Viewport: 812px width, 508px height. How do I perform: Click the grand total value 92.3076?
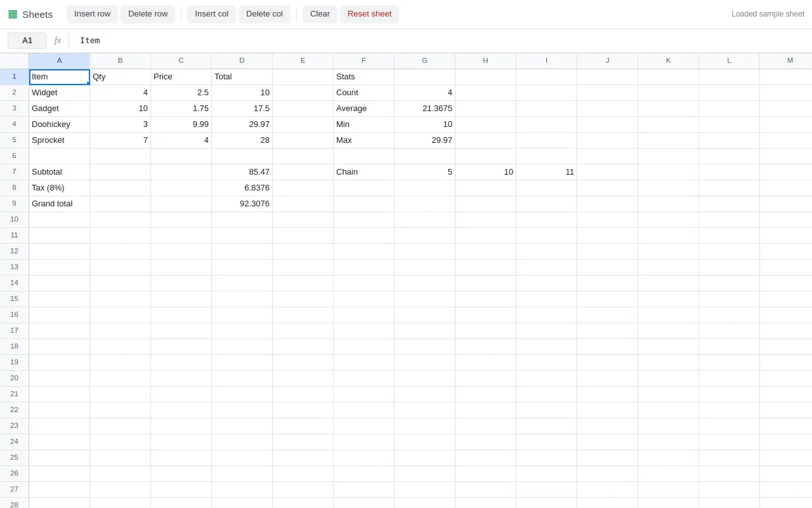242,204
